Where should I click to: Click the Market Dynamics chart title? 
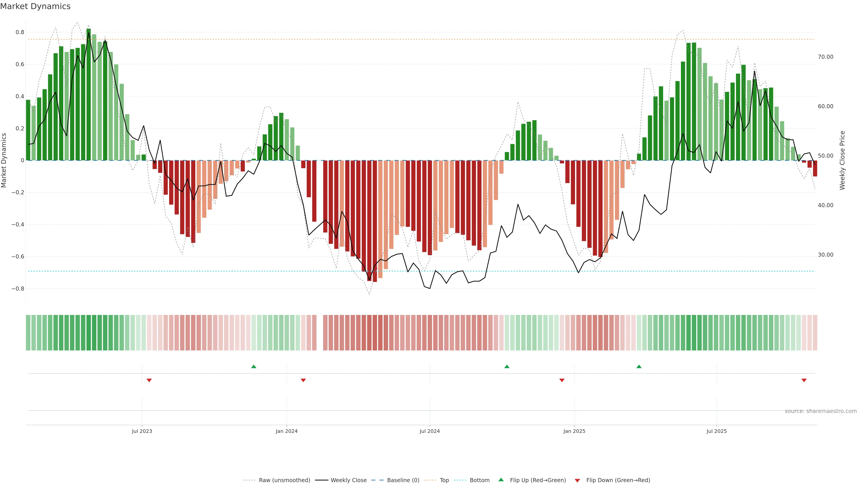pyautogui.click(x=35, y=6)
